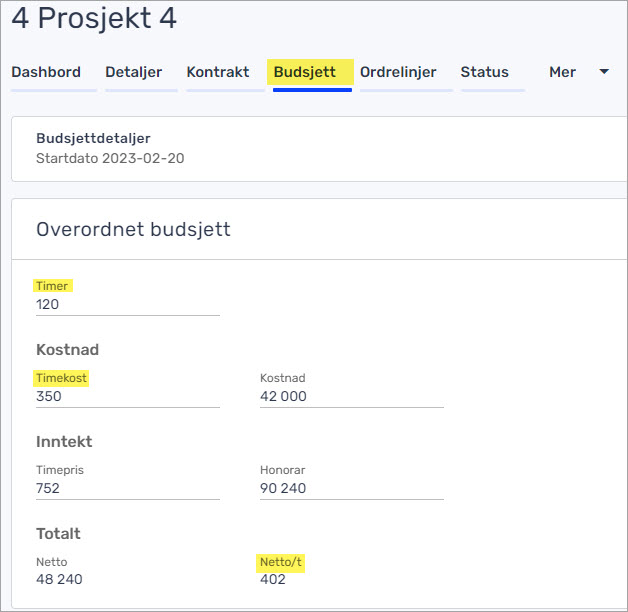The width and height of the screenshot is (628, 612).
Task: Switch to the Detaljer tab
Action: point(134,72)
